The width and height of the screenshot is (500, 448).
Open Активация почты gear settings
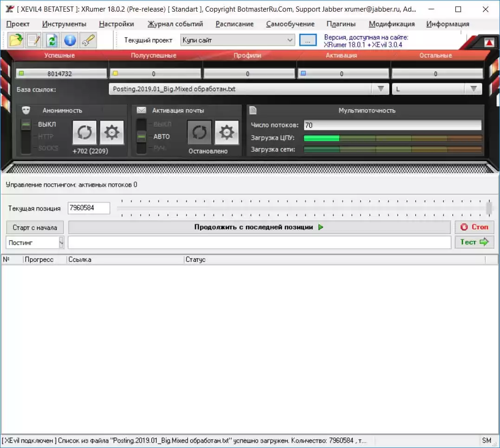[x=227, y=132]
